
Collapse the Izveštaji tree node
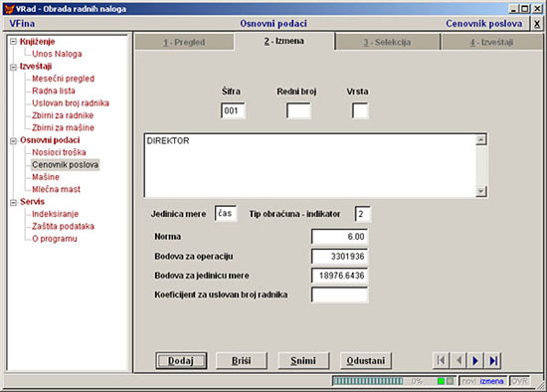pos(13,67)
